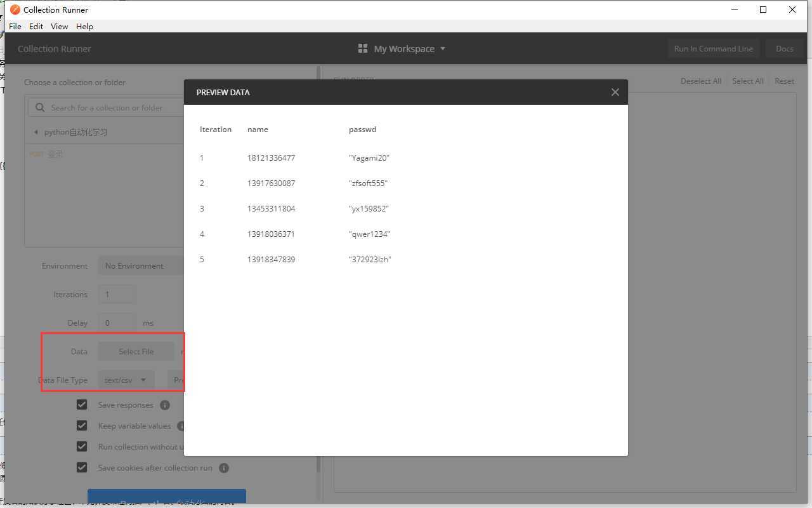Click the Choose a collection or folder label
Image resolution: width=812 pixels, height=508 pixels.
click(75, 83)
